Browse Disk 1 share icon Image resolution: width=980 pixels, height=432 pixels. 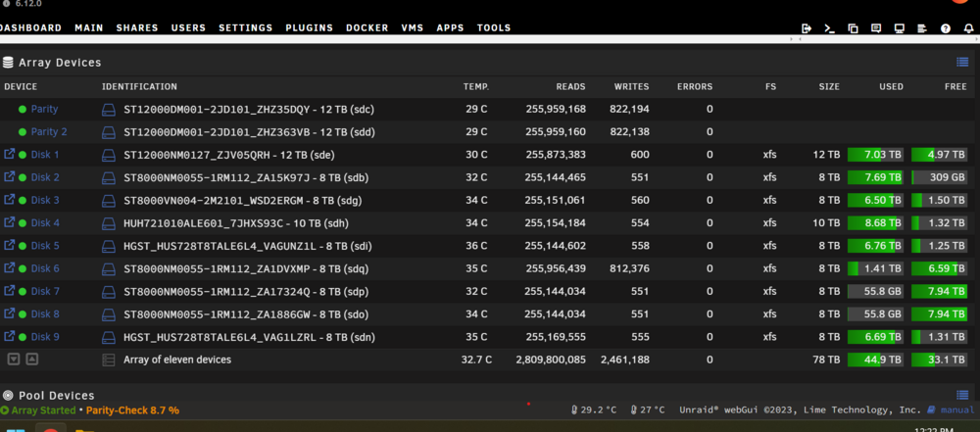10,154
